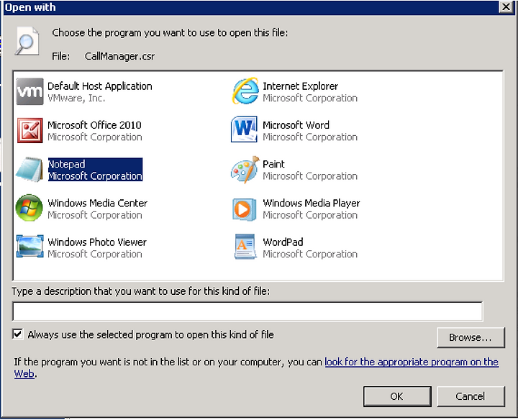Click the highlighted 'Notepad' text
The height and width of the screenshot is (420, 518).
point(67,164)
